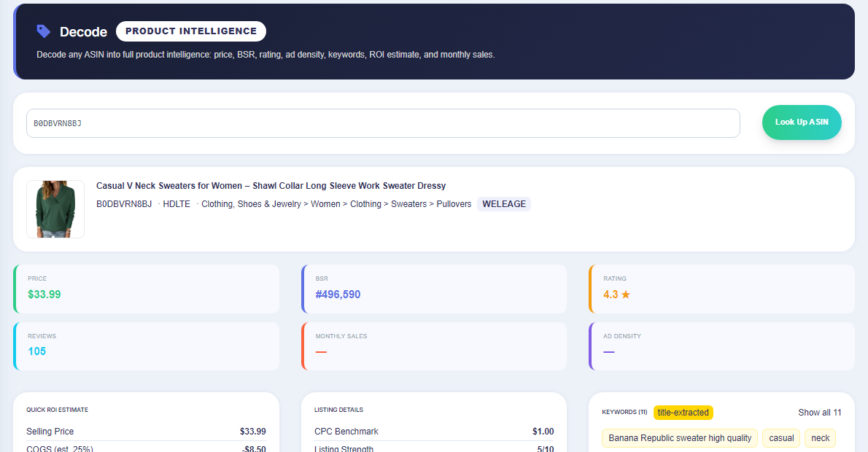Click the Decode tag icon

click(x=43, y=31)
